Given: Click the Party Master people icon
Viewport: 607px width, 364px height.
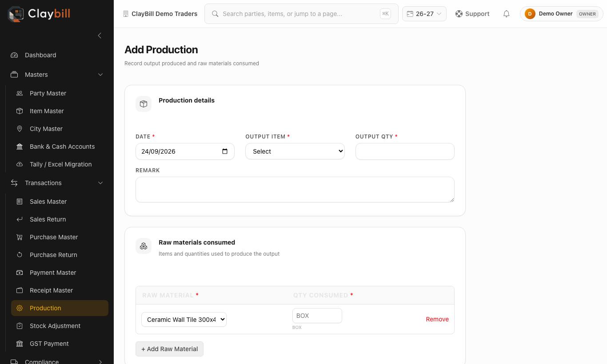Looking at the screenshot, I should 20,93.
